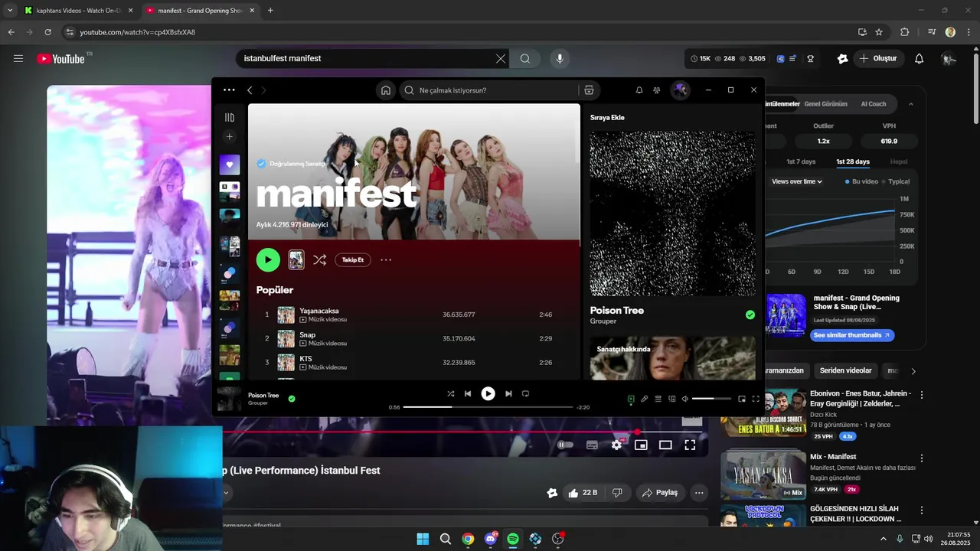Adjust the Spotify volume slider

tap(712, 399)
